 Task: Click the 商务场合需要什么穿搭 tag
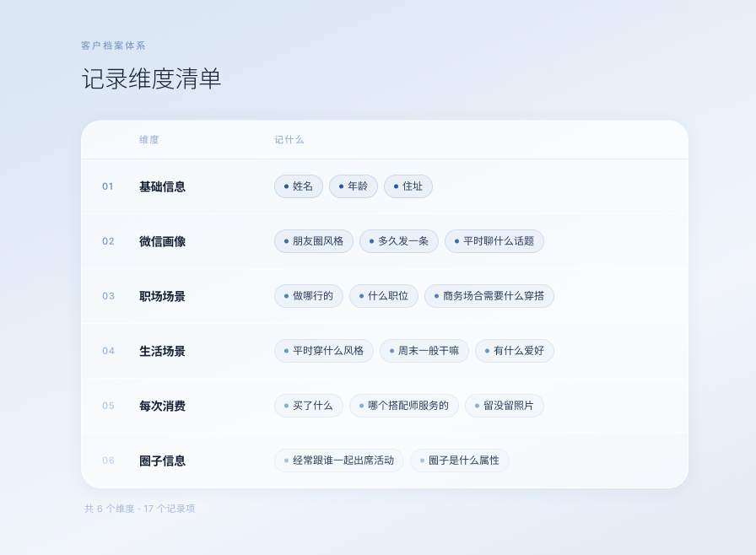(489, 296)
